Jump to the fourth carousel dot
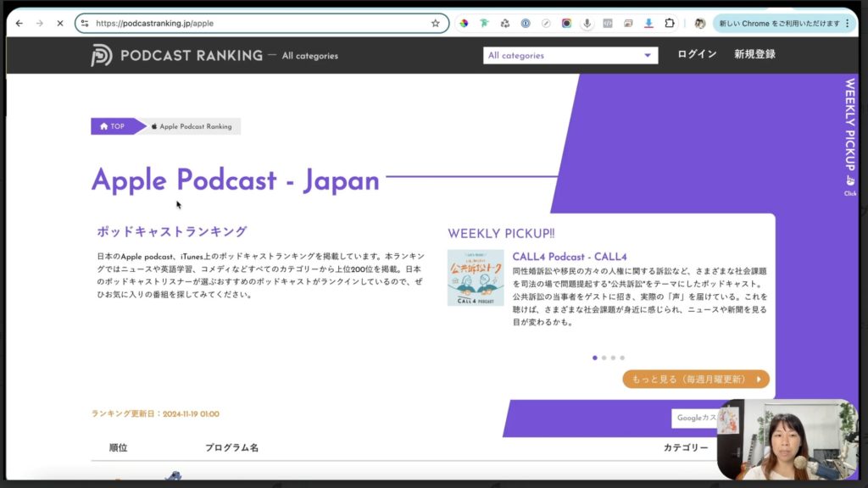The width and height of the screenshot is (868, 488). click(x=622, y=358)
